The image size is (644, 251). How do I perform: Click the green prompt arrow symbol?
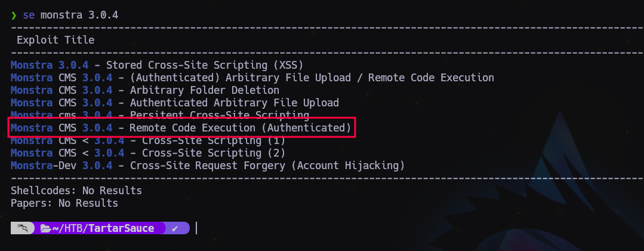click(x=14, y=15)
